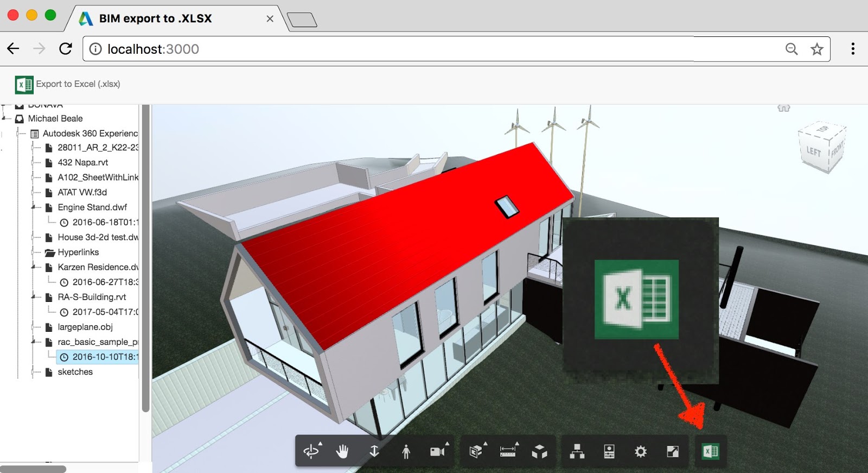This screenshot has width=868, height=473.
Task: Click Export to Excel (.xlsx) link
Action: [x=78, y=84]
